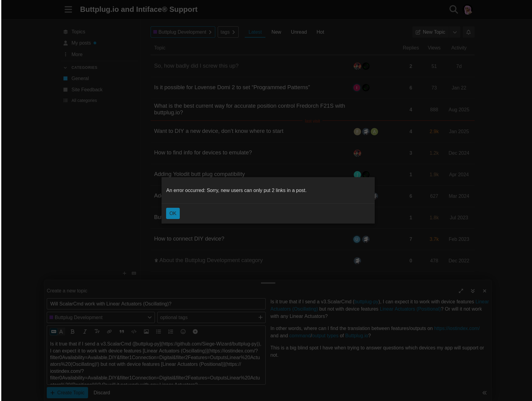This screenshot has height=401, width=532.
Task: Toggle fullscreen composer with the expand icon
Action: pyautogui.click(x=461, y=291)
